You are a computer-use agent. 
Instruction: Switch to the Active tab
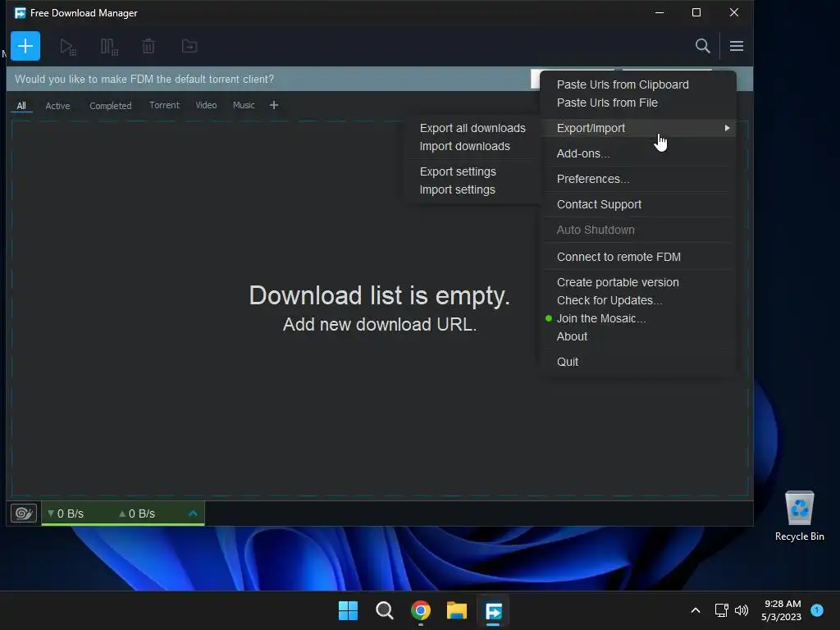click(58, 106)
